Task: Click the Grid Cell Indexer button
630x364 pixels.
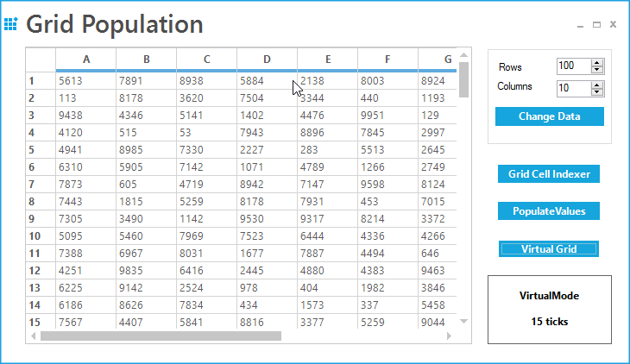Action: [x=548, y=174]
